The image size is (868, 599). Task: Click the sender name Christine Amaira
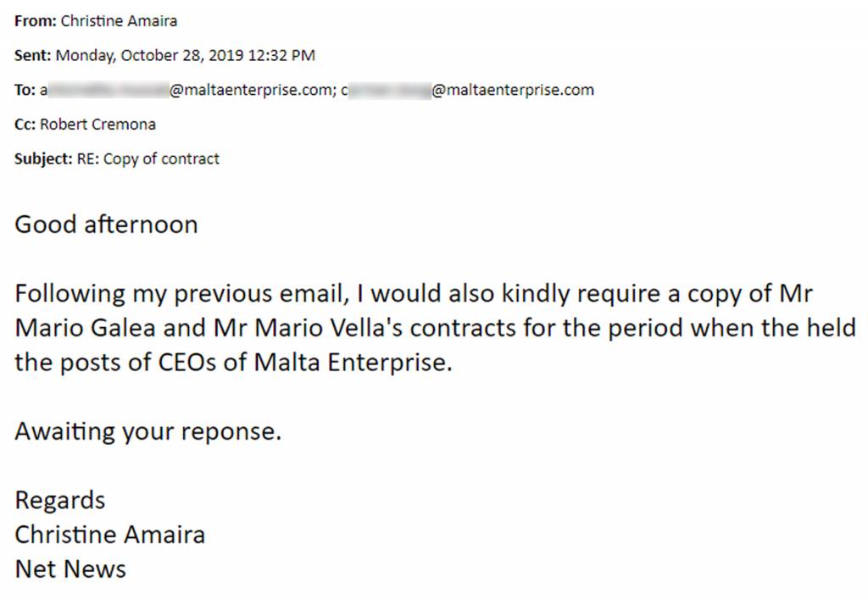point(119,21)
